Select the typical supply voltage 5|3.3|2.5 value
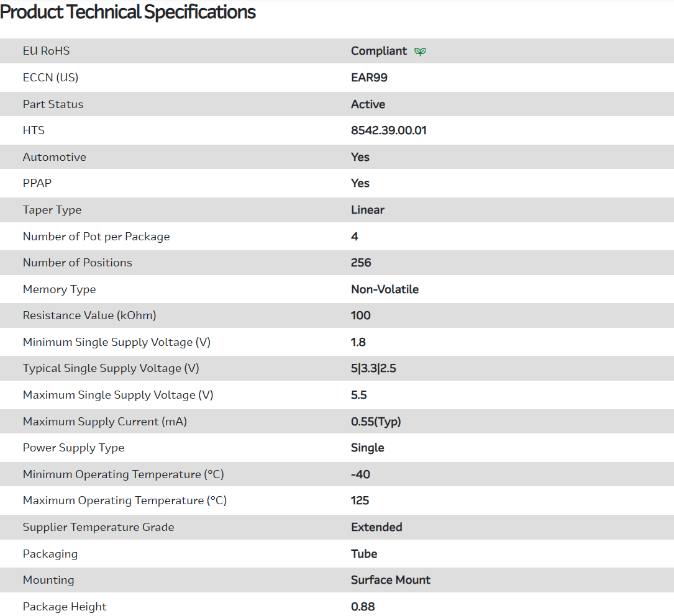Image resolution: width=674 pixels, height=616 pixels. pos(373,368)
